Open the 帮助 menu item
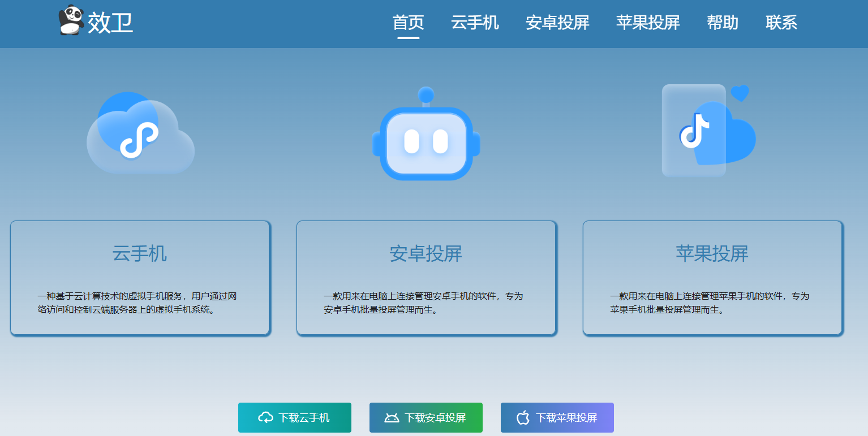Screen dimensions: 868x436 tap(723, 23)
